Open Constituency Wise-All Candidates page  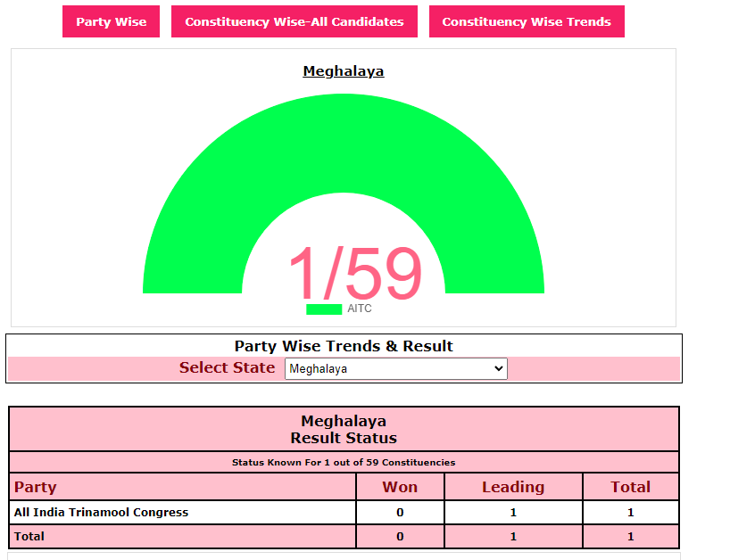294,21
